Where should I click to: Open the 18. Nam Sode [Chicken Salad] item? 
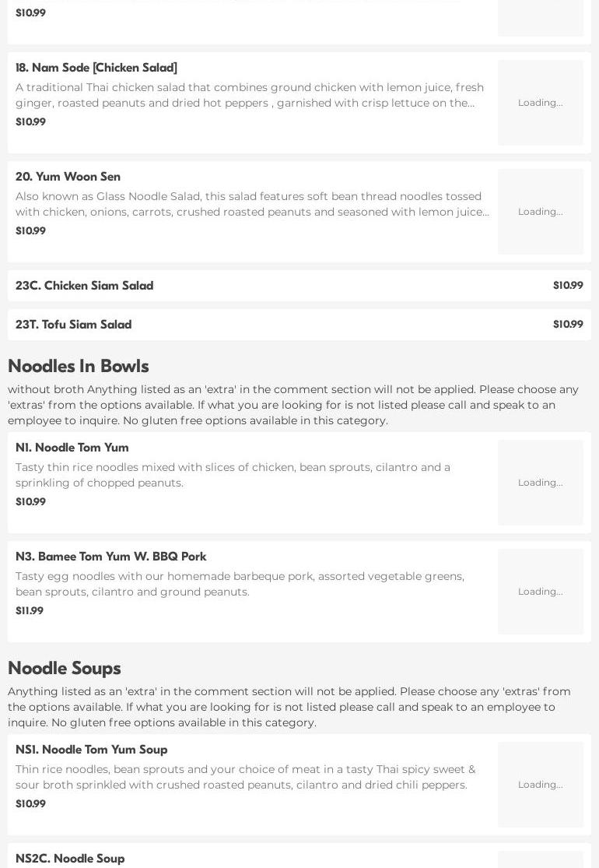pyautogui.click(x=96, y=68)
